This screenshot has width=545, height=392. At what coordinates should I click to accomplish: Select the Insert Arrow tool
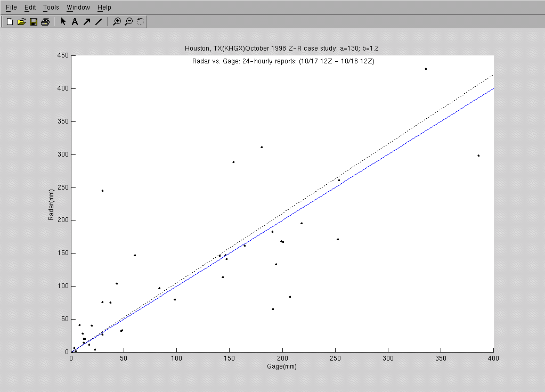[87, 22]
